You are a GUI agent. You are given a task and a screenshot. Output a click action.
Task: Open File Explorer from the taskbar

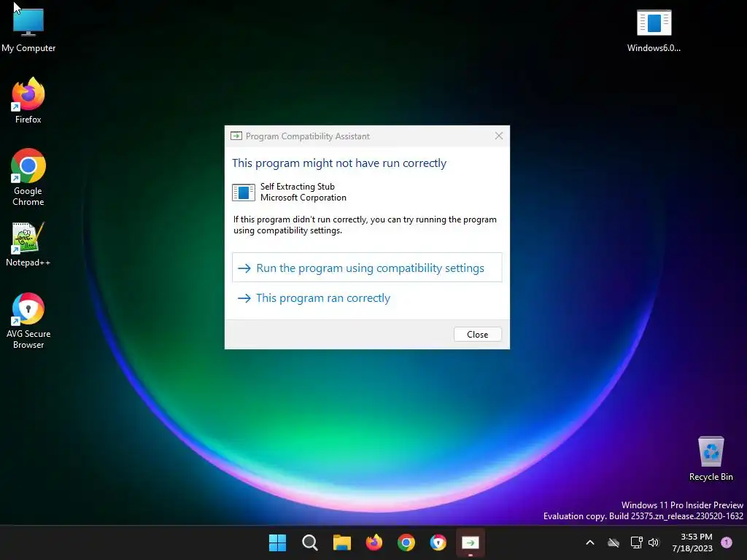tap(341, 542)
